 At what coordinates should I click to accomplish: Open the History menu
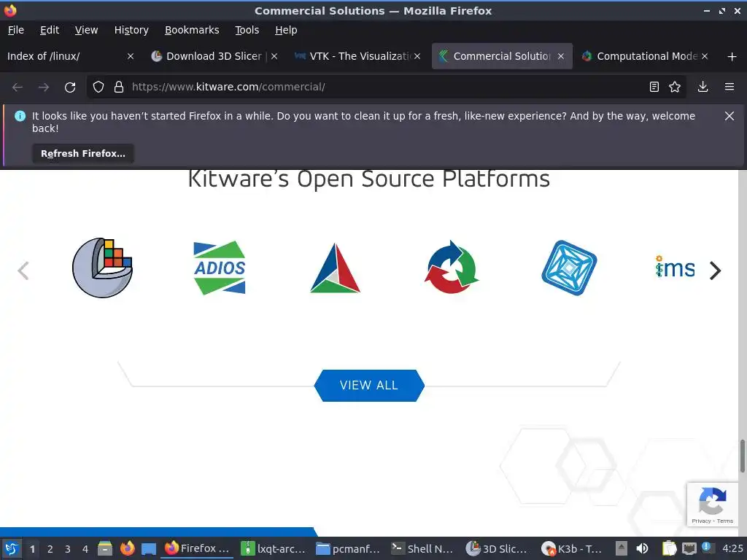click(131, 30)
